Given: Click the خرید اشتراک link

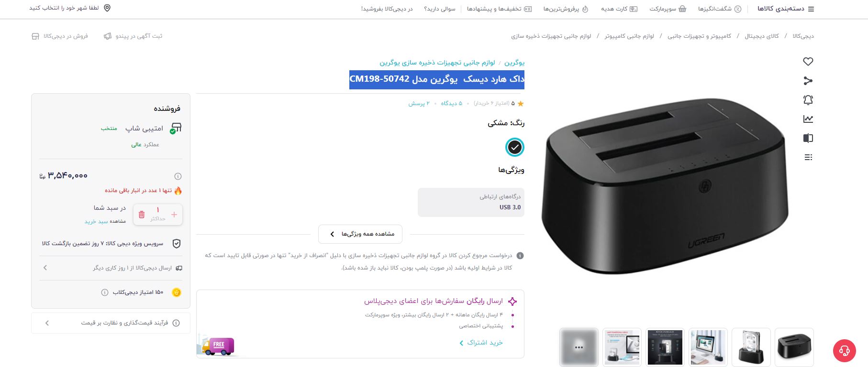Looking at the screenshot, I should point(481,343).
